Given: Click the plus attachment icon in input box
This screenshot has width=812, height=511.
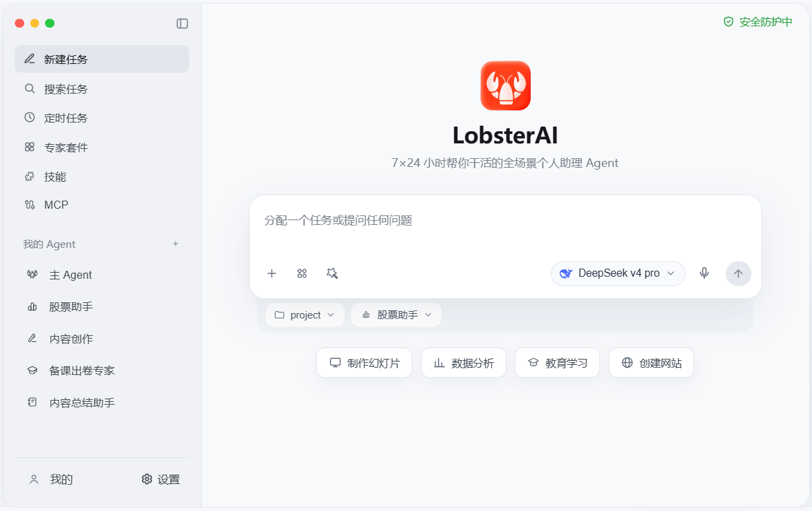Looking at the screenshot, I should coord(272,273).
